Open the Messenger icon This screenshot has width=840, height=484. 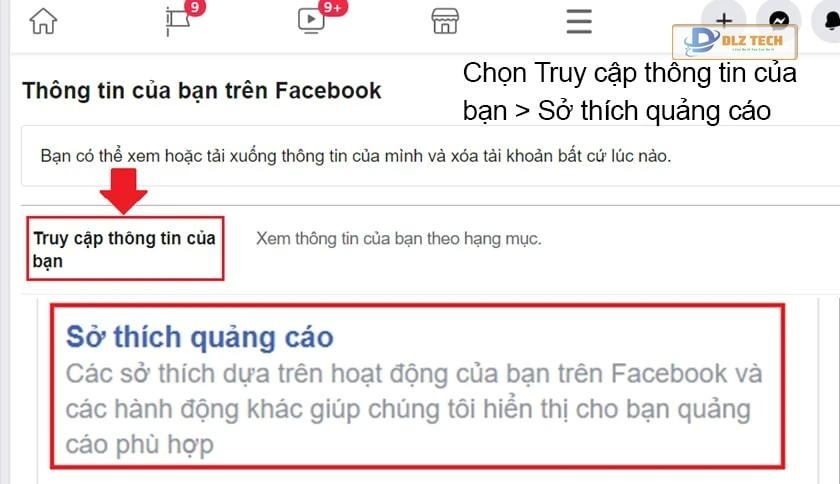[778, 20]
